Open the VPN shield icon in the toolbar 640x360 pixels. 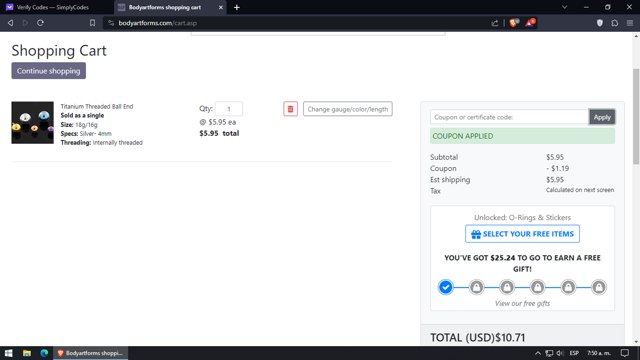pos(600,23)
